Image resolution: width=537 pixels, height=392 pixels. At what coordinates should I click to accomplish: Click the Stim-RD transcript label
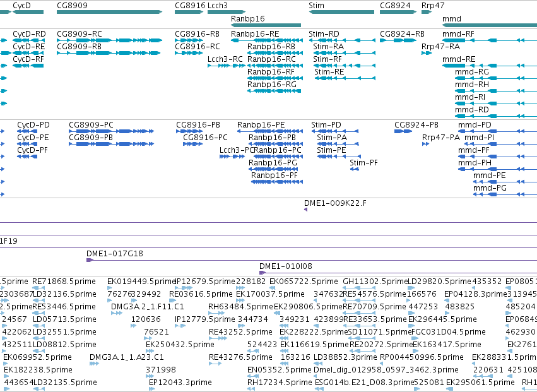(x=324, y=34)
